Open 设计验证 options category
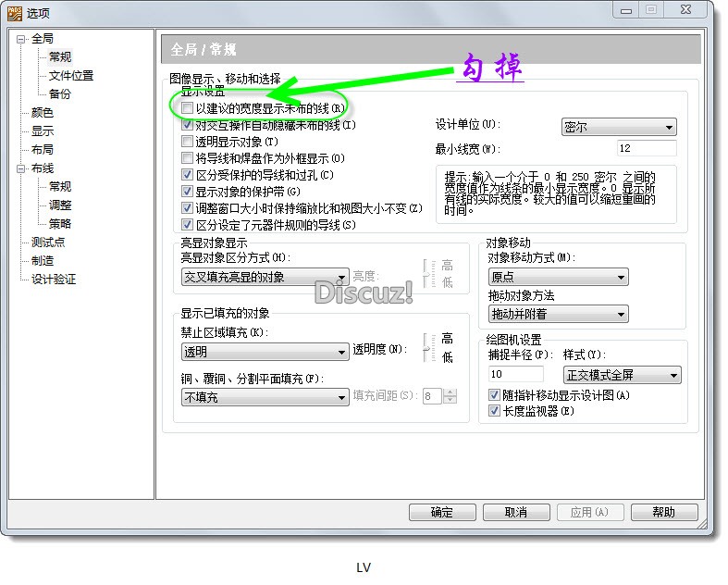 coord(54,280)
